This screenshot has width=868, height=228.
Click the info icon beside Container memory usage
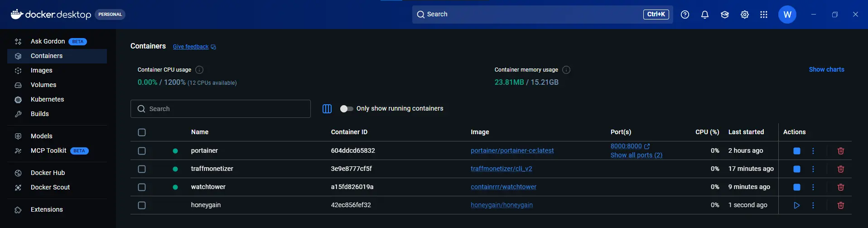point(566,70)
